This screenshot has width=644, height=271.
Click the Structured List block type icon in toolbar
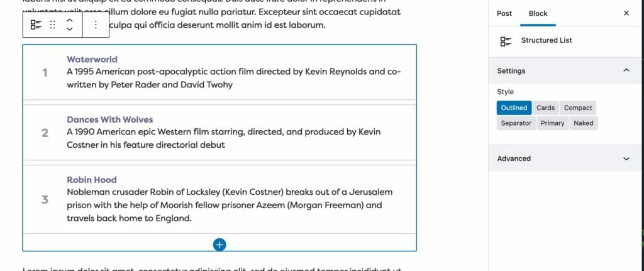coord(36,25)
